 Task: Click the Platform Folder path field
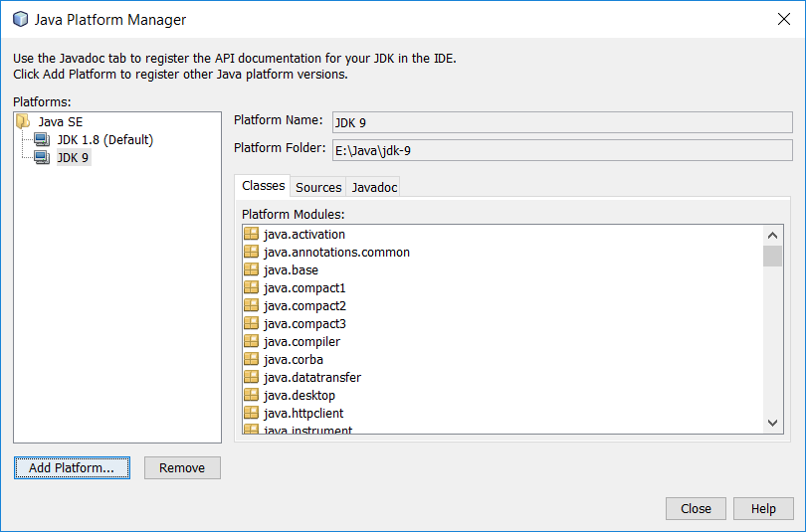tap(560, 150)
